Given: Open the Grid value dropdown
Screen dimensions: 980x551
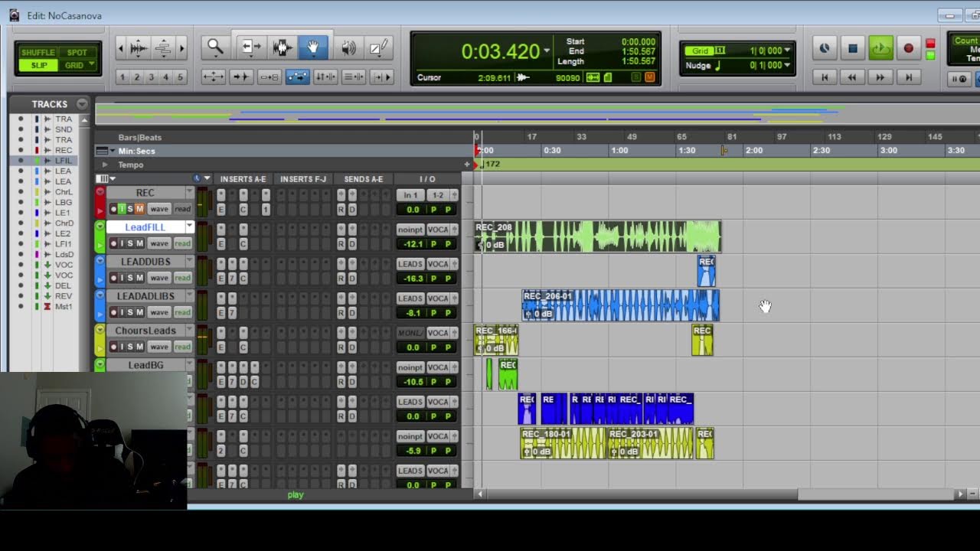Looking at the screenshot, I should [x=787, y=51].
